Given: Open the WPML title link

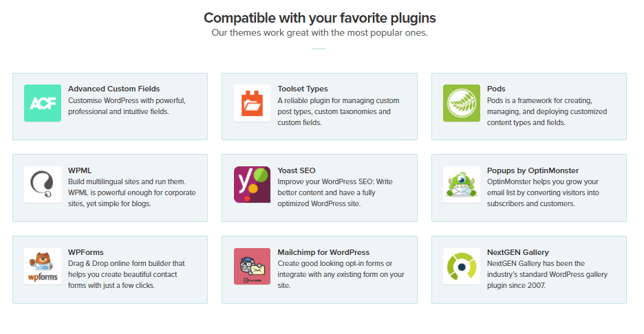Looking at the screenshot, I should point(80,170).
